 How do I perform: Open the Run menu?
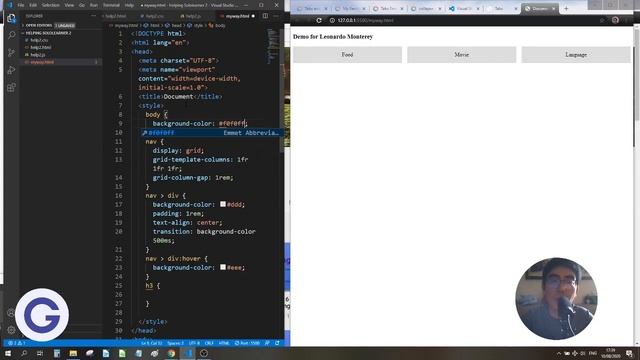[94, 5]
